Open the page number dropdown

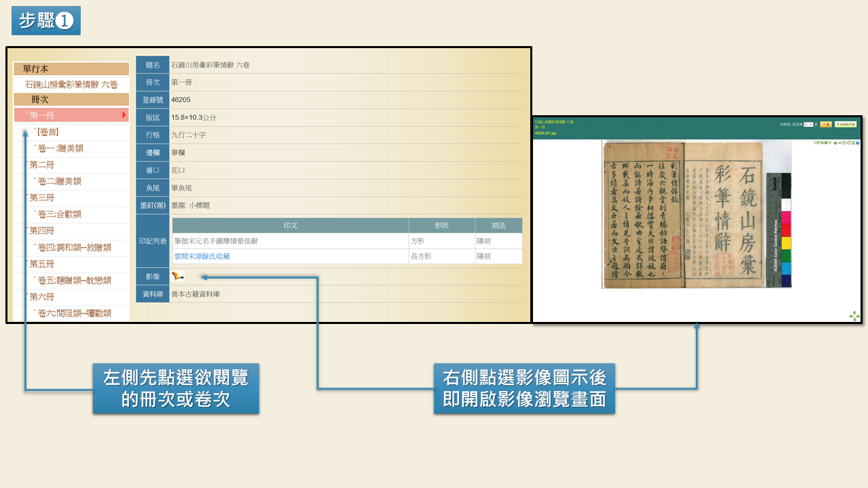[x=808, y=125]
